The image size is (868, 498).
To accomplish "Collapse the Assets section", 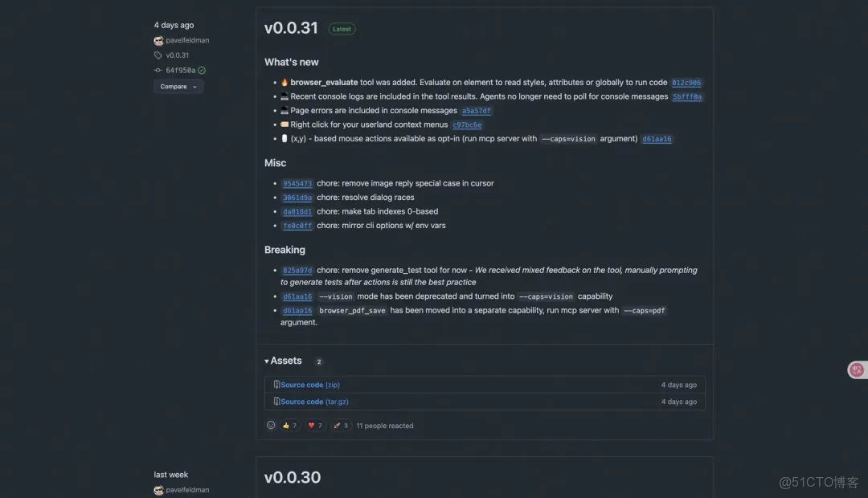I will pos(283,361).
